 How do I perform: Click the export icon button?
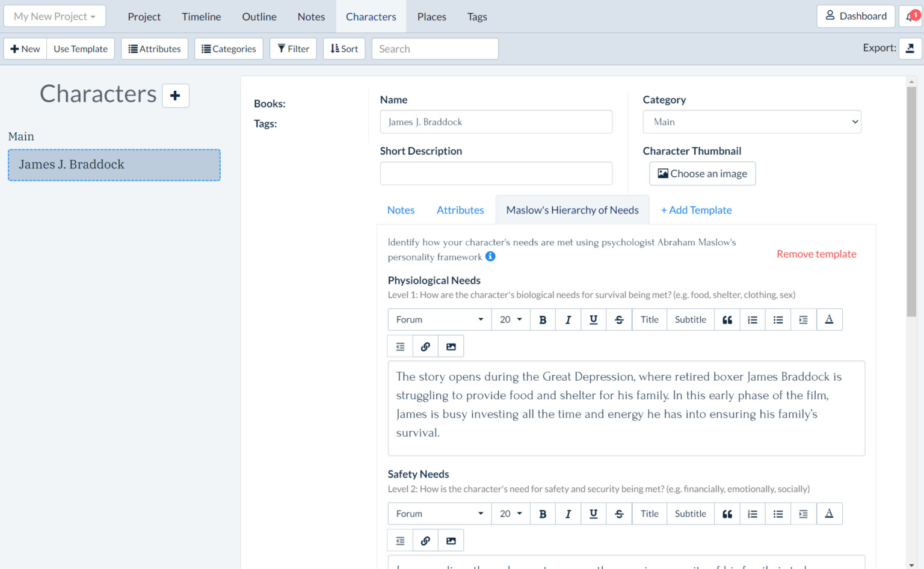point(910,49)
